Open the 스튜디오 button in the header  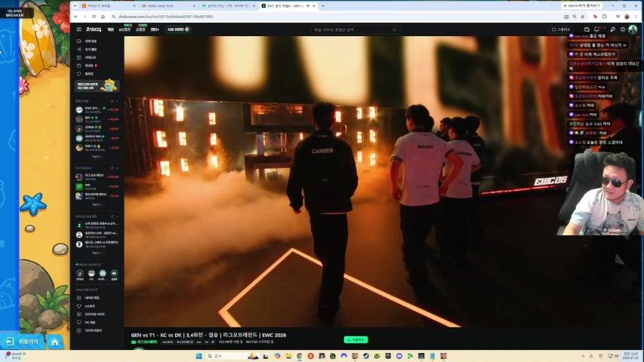pyautogui.click(x=561, y=29)
